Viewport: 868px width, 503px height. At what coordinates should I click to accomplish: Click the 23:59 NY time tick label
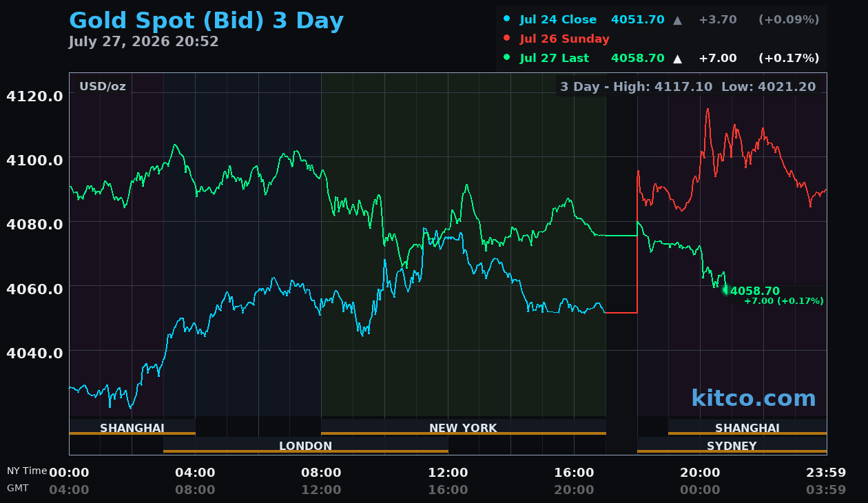(x=826, y=473)
